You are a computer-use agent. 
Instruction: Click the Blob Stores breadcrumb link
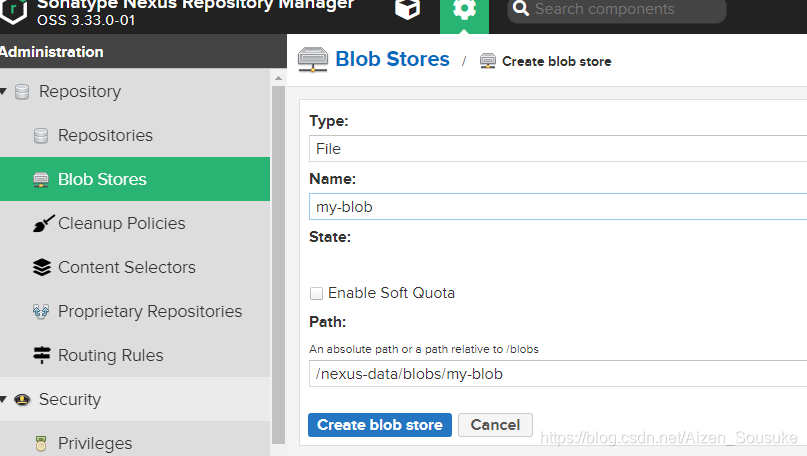392,59
